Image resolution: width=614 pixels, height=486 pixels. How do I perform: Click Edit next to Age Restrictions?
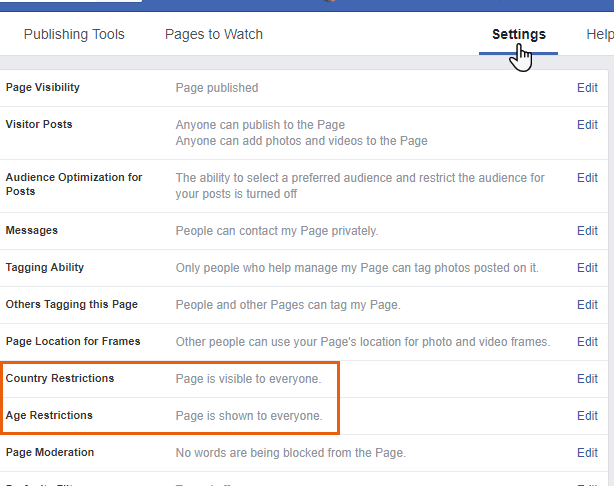(587, 416)
